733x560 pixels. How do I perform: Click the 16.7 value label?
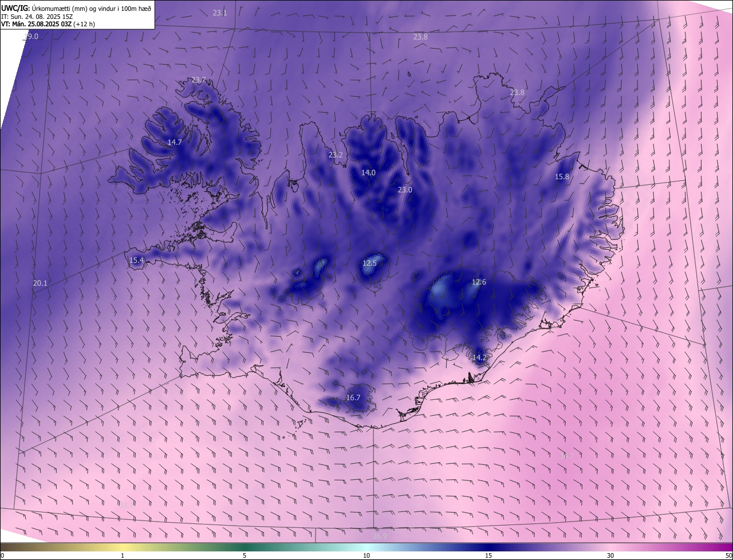[353, 398]
